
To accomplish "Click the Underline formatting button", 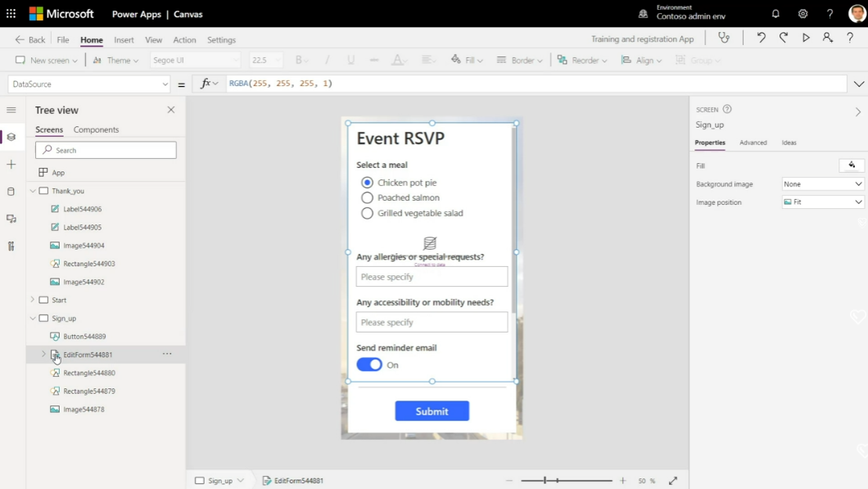I will pyautogui.click(x=350, y=60).
